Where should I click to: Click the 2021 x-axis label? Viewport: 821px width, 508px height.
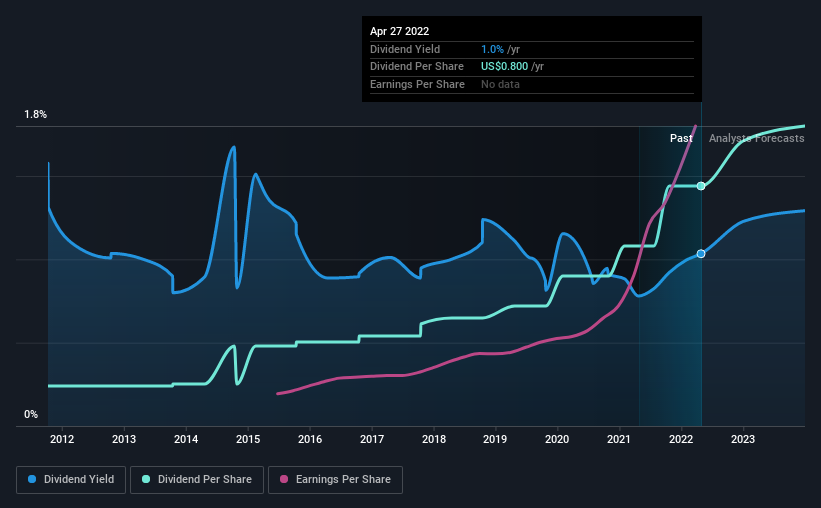point(619,439)
